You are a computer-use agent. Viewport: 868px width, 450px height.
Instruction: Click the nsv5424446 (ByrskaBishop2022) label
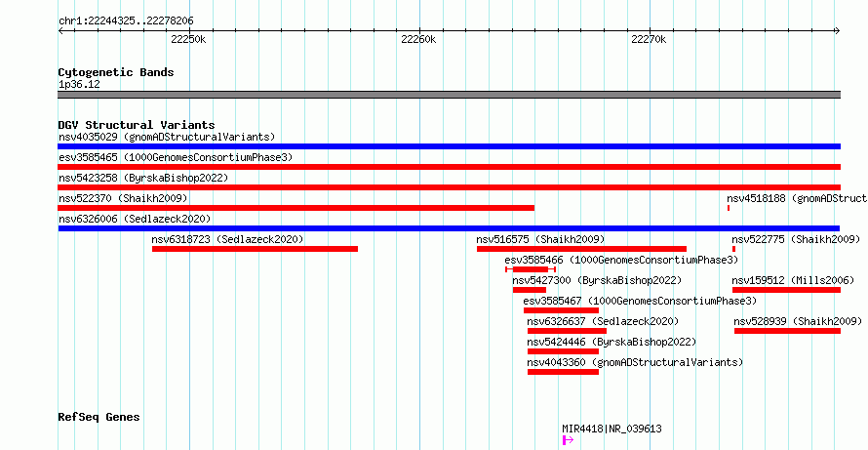tap(612, 342)
